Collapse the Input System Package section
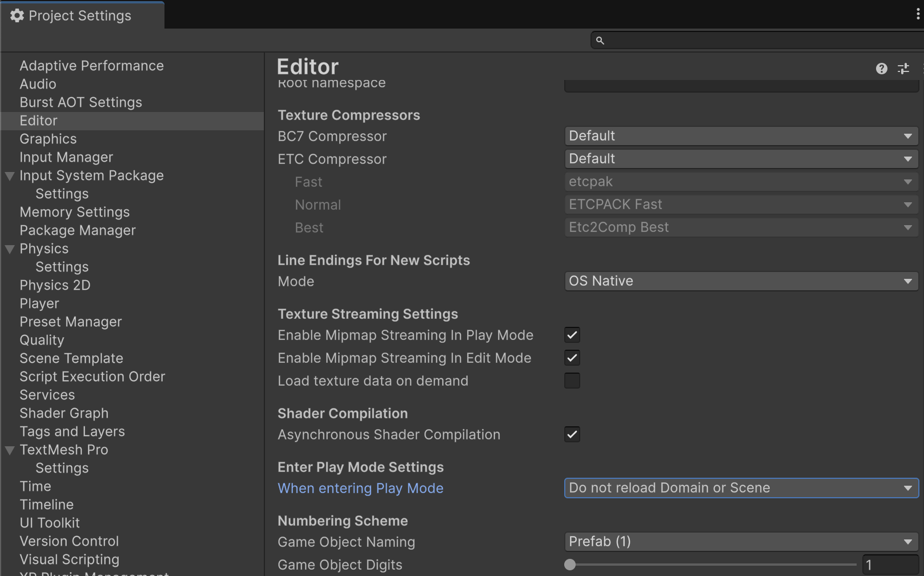This screenshot has height=576, width=924. tap(10, 176)
